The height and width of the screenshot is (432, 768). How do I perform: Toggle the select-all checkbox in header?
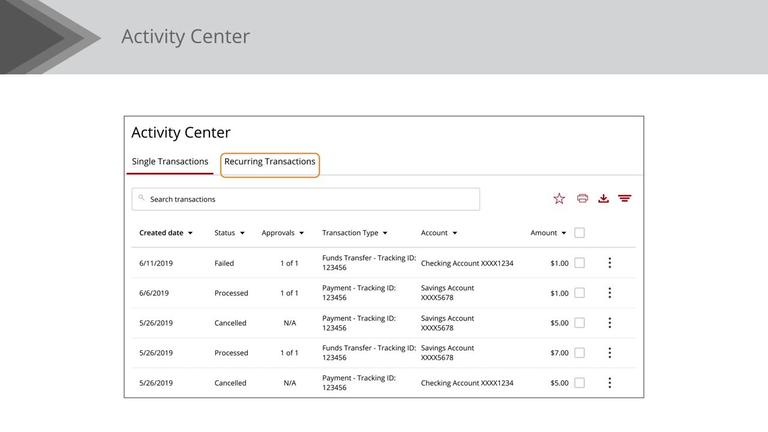point(580,233)
